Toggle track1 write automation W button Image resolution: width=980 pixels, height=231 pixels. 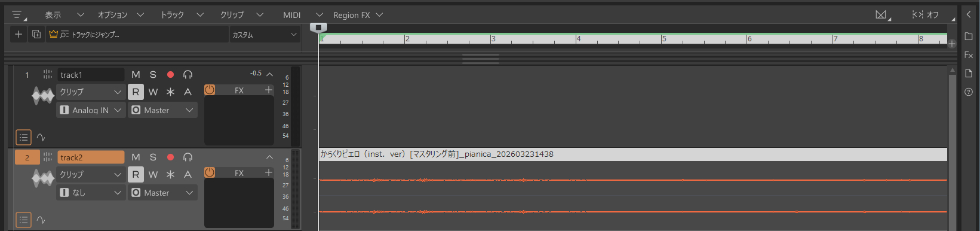153,92
